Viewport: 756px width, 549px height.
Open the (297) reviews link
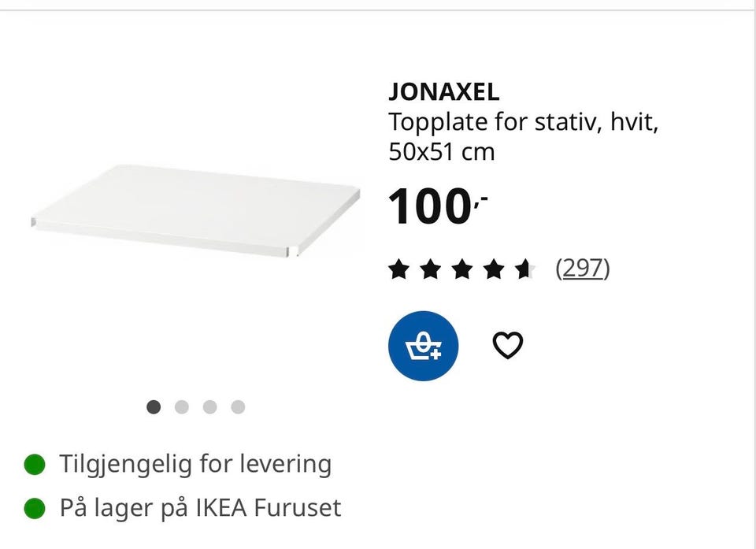583,269
